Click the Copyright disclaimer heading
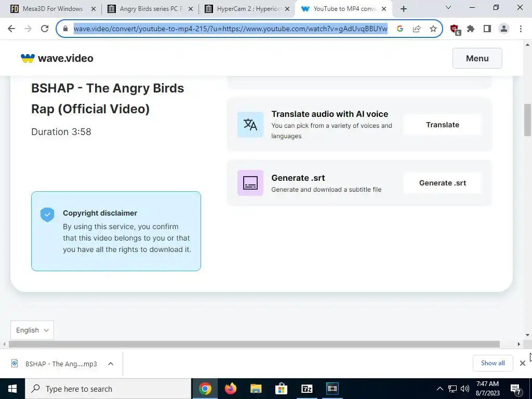This screenshot has width=532, height=399. 100,213
